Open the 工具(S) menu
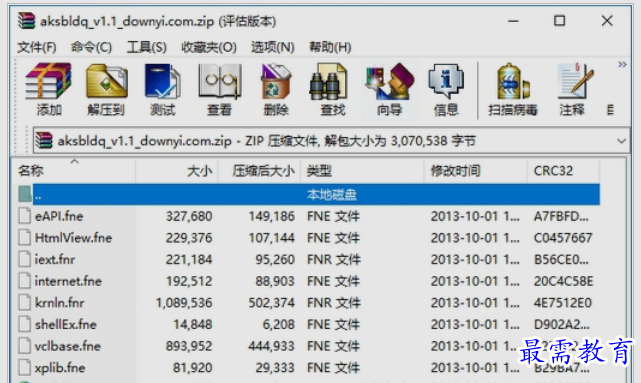Image resolution: width=641 pixels, height=383 pixels. pos(146,47)
